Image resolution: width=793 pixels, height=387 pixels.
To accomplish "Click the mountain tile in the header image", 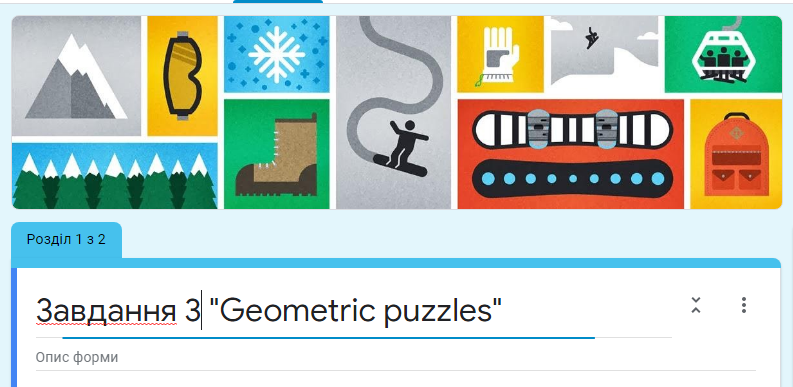I will pyautogui.click(x=76, y=76).
